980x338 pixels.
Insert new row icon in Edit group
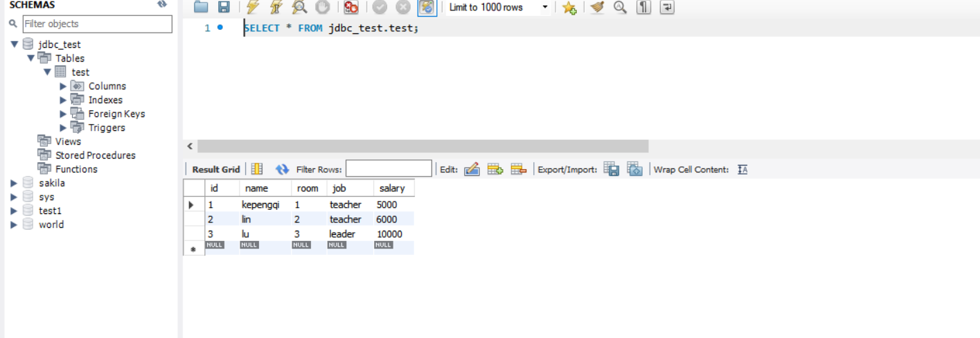point(495,169)
